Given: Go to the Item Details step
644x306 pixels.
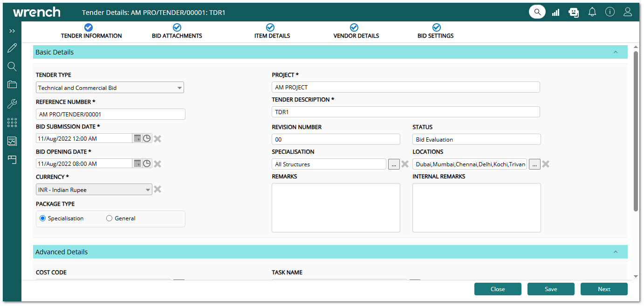Looking at the screenshot, I should (x=272, y=31).
